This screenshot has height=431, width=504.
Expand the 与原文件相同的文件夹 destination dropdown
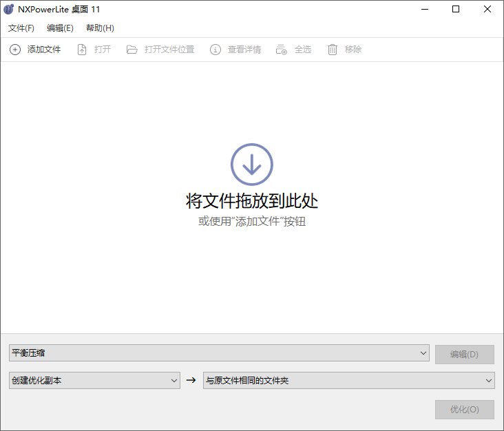[349, 381]
